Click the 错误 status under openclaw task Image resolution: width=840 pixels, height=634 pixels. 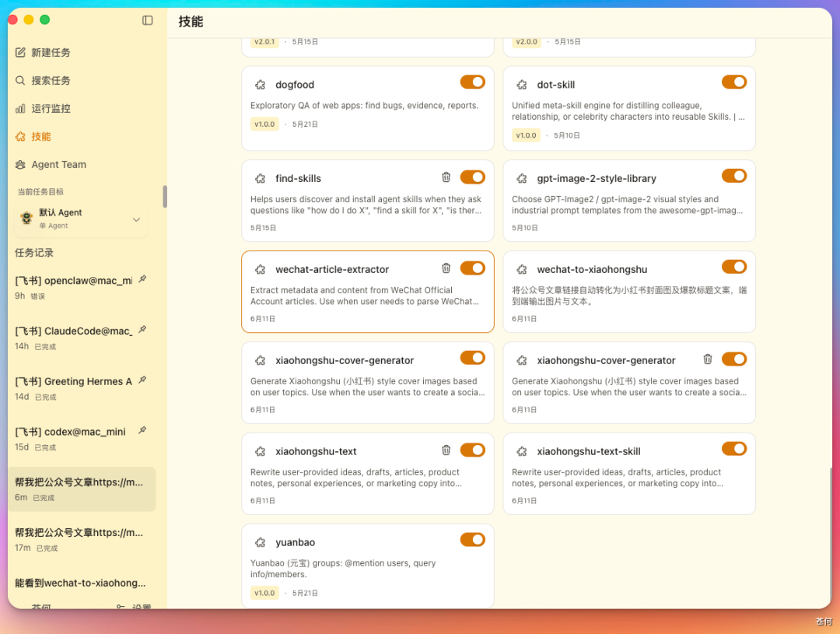(37, 296)
